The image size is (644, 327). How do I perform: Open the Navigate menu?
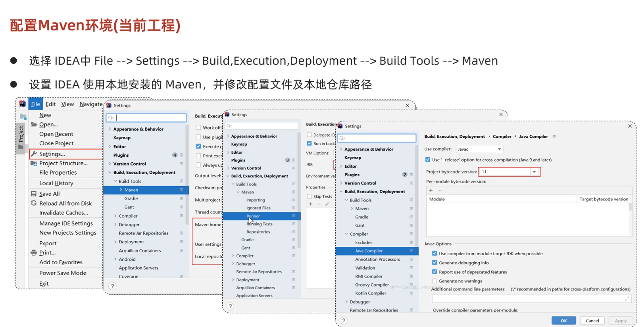click(91, 104)
